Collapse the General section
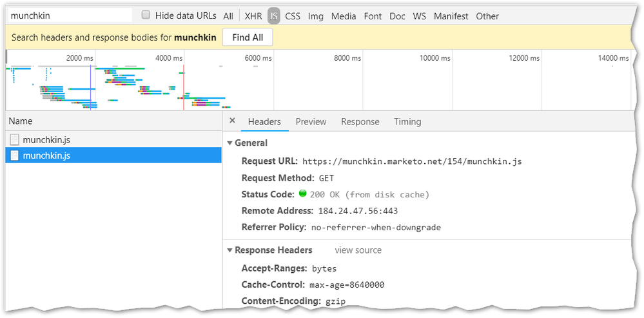The image size is (644, 318). tap(231, 143)
